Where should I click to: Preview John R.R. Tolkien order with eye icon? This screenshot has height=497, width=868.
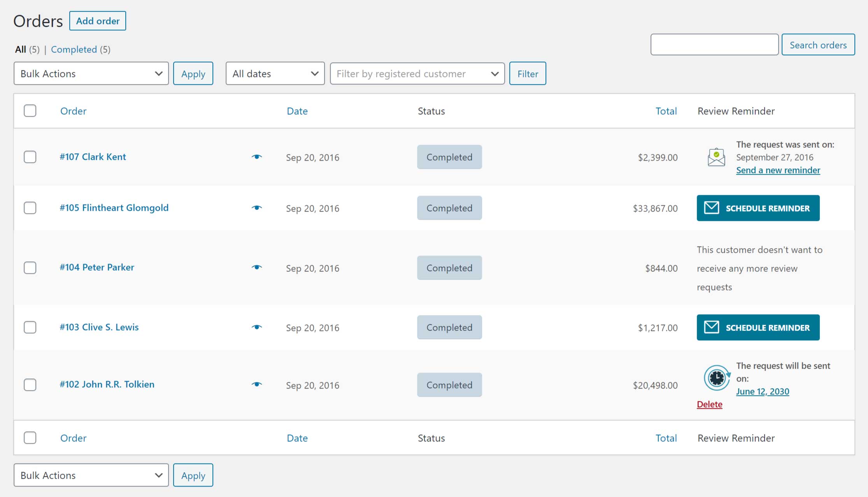[257, 384]
